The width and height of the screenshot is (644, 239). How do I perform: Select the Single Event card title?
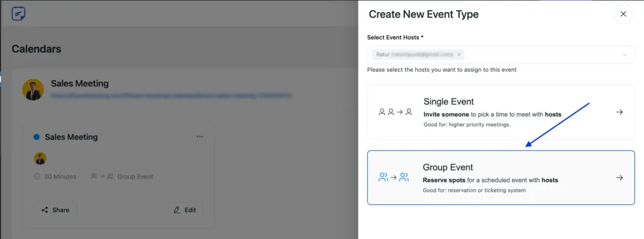[x=448, y=101]
